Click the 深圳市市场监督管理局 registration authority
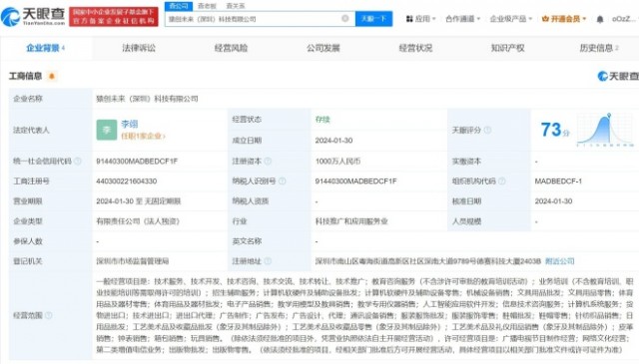 tap(133, 261)
